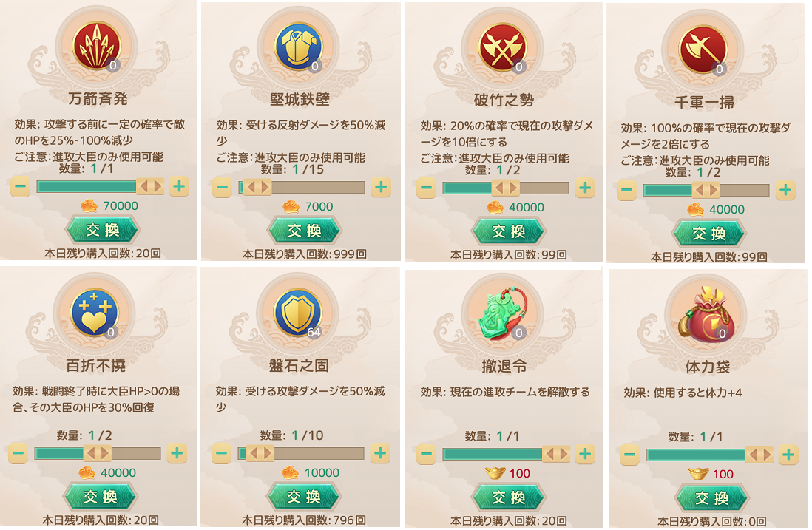Select the 万箭斉発 arrows icon

[97, 47]
